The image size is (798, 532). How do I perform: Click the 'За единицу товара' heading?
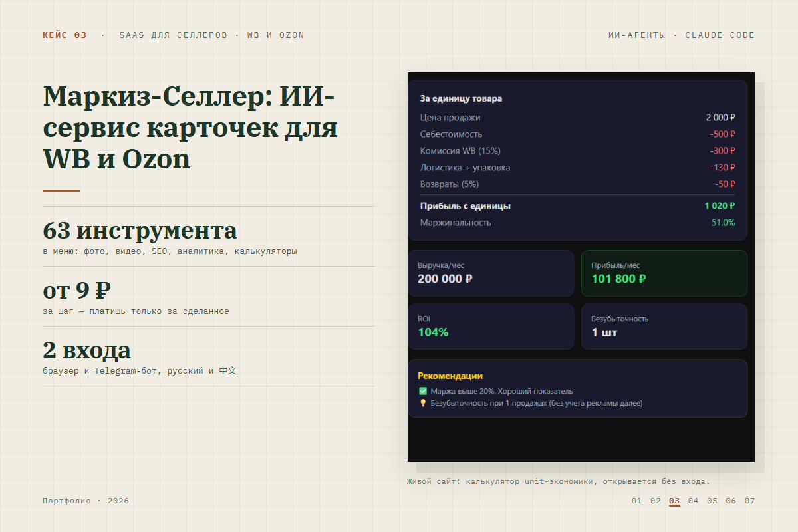[x=461, y=98]
